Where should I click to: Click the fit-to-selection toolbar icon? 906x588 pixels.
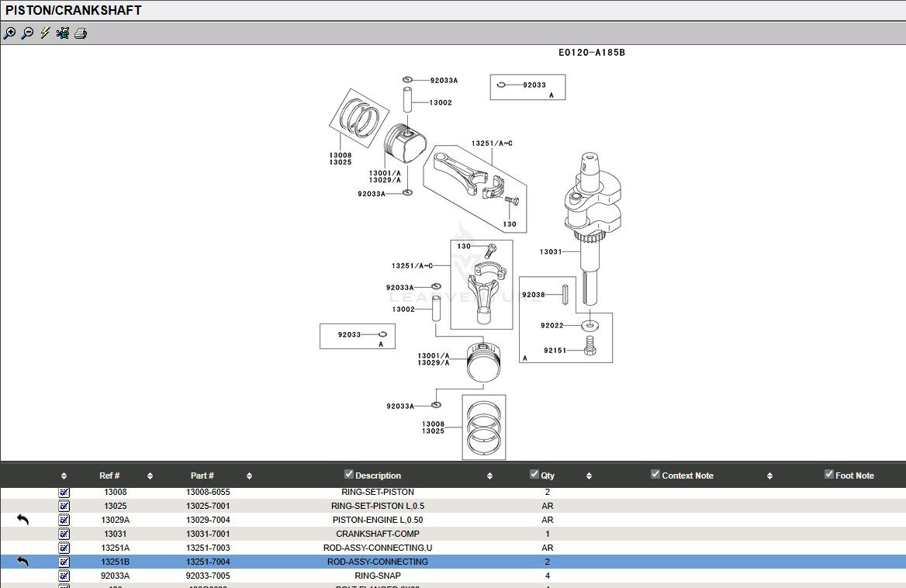[63, 33]
